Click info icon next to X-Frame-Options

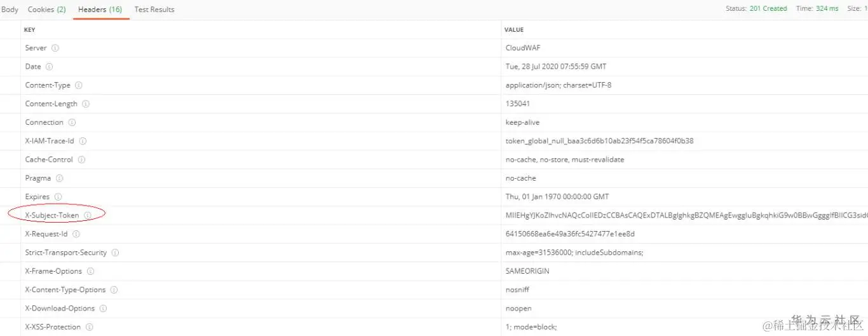click(90, 271)
